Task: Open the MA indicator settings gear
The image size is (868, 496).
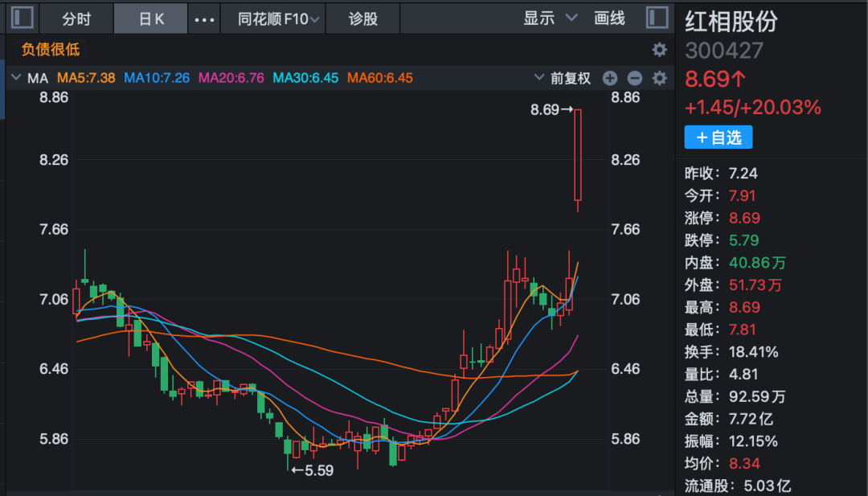Action: pyautogui.click(x=659, y=78)
